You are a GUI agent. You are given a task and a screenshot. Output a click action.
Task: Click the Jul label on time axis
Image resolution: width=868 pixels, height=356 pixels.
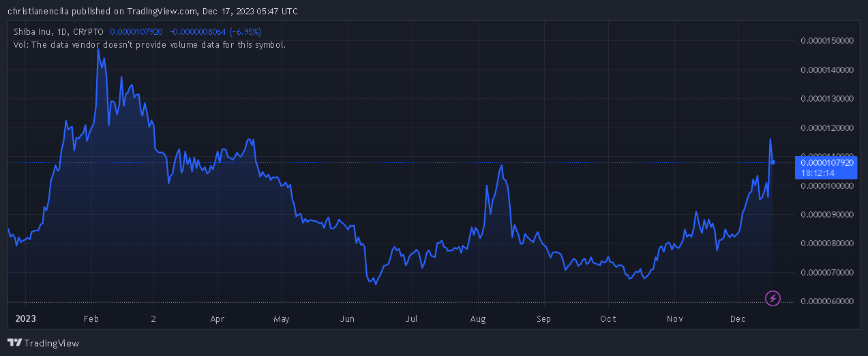point(411,318)
